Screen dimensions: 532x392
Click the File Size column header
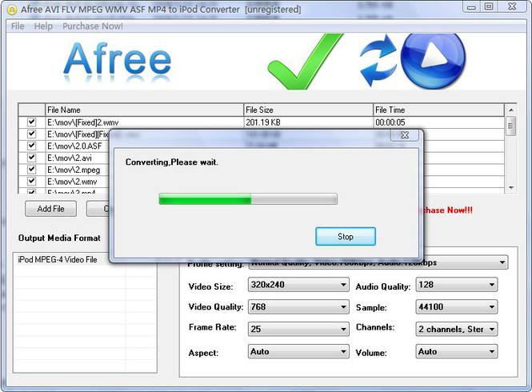click(308, 110)
